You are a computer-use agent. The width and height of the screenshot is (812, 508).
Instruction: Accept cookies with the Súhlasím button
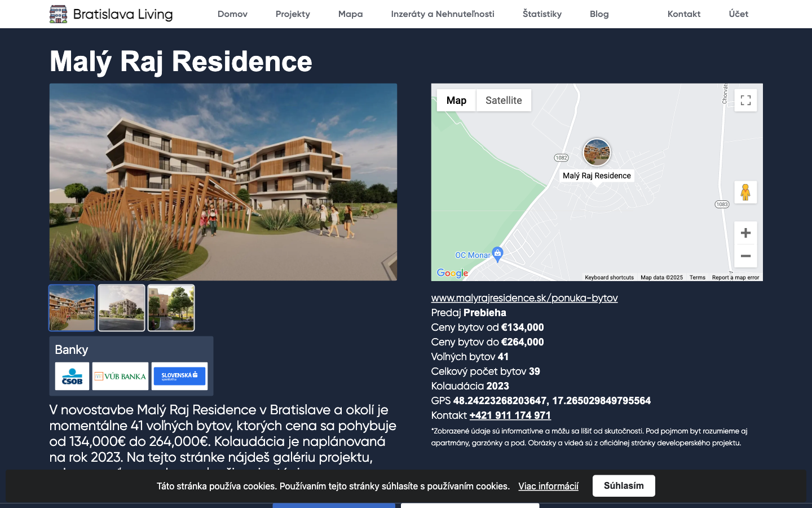tap(624, 485)
